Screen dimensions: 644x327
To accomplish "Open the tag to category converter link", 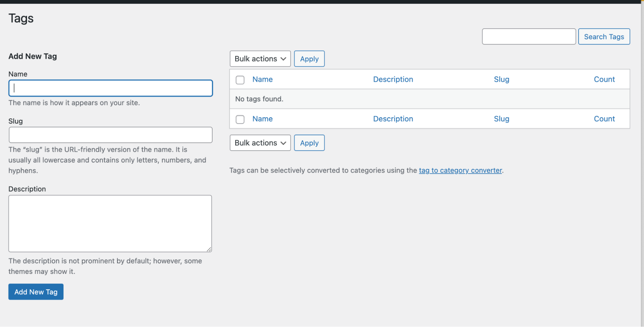I will [x=460, y=170].
